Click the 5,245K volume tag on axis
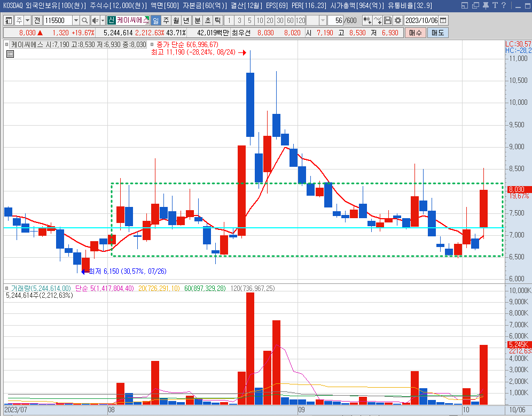The height and width of the screenshot is (416, 532). 519,345
